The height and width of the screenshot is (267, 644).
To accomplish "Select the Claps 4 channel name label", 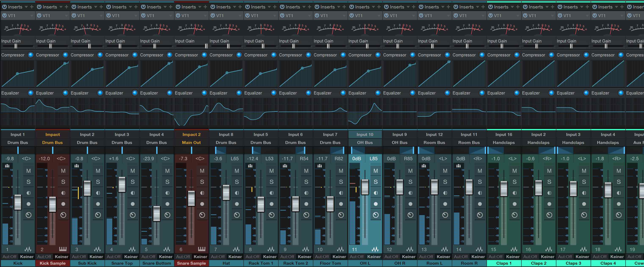I will click(x=608, y=263).
